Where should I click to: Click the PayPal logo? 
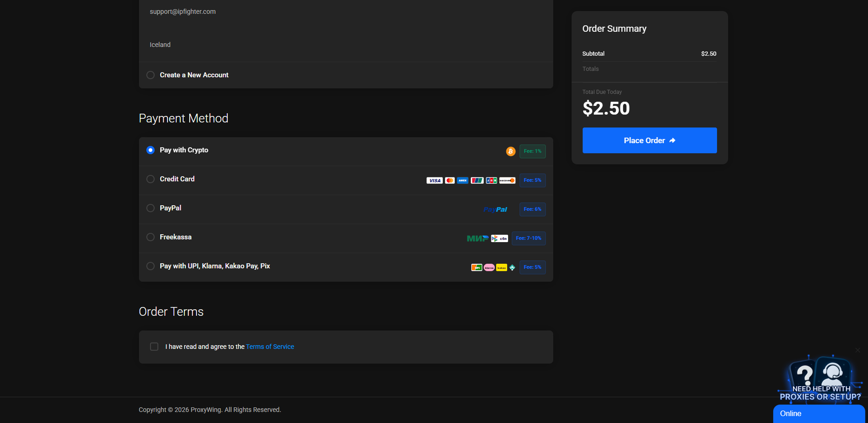495,210
